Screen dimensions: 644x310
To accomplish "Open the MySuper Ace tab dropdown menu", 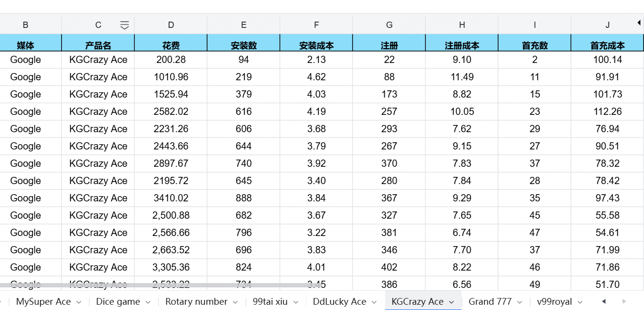I will point(79,302).
